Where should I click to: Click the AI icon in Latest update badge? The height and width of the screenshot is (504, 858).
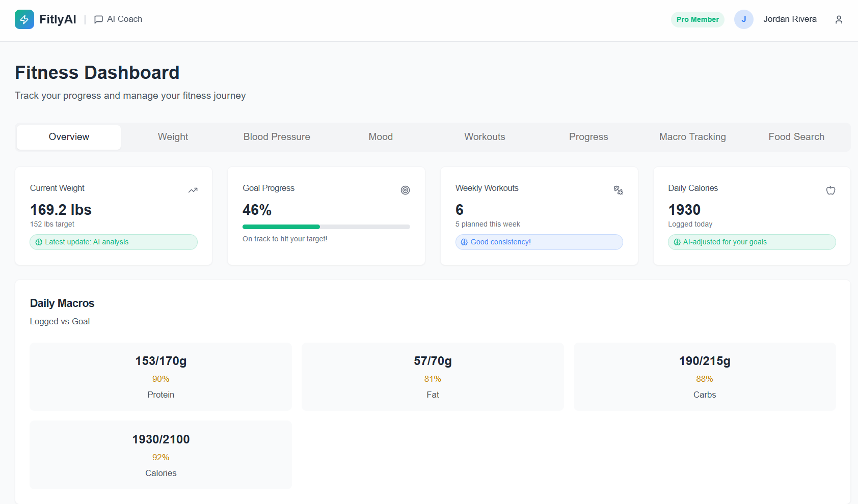click(39, 242)
